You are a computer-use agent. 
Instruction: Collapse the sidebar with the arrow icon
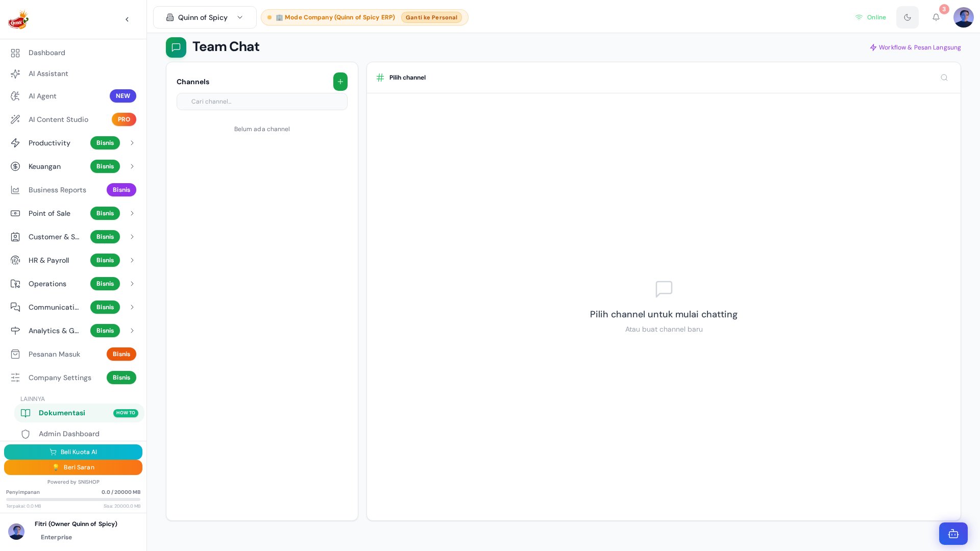[127, 19]
